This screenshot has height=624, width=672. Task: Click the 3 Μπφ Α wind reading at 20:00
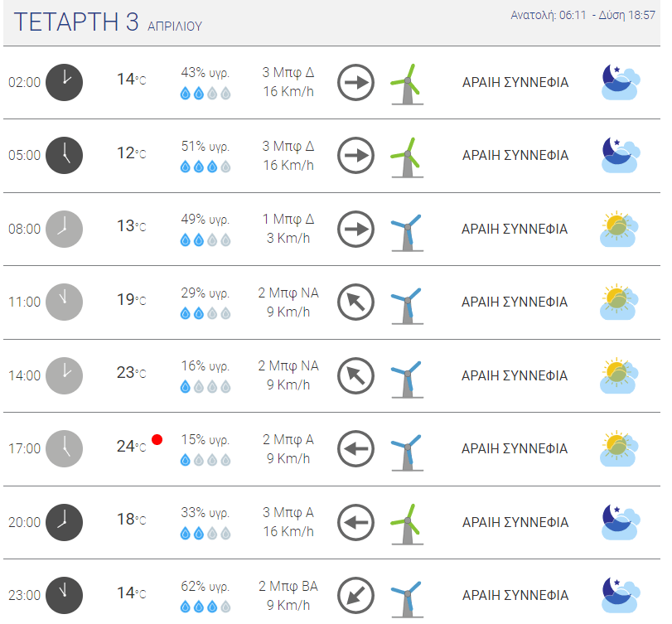coord(288,513)
